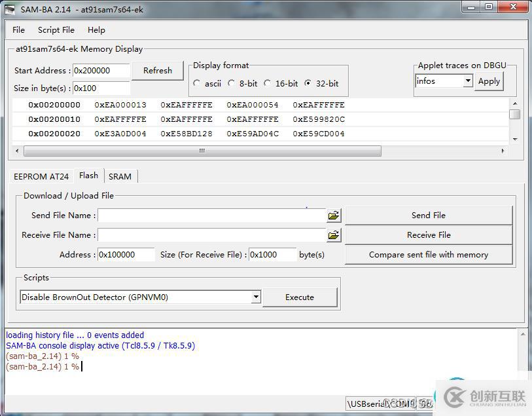Screen dimensions: 532x416
Task: Click the memory display horizontal scrollbar
Action: click(x=202, y=151)
